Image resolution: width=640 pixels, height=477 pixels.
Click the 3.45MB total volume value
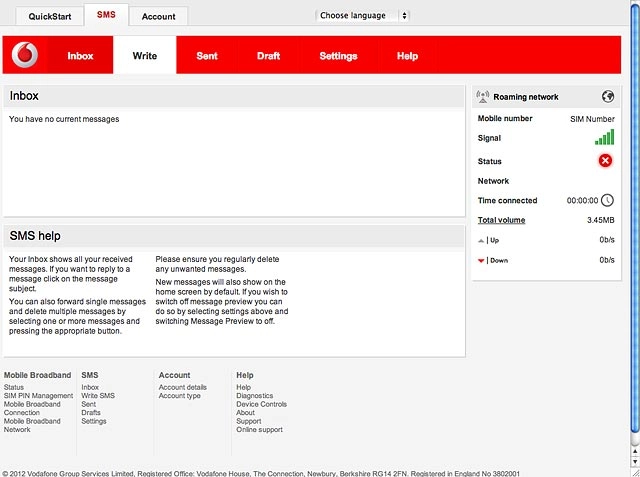[x=600, y=220]
